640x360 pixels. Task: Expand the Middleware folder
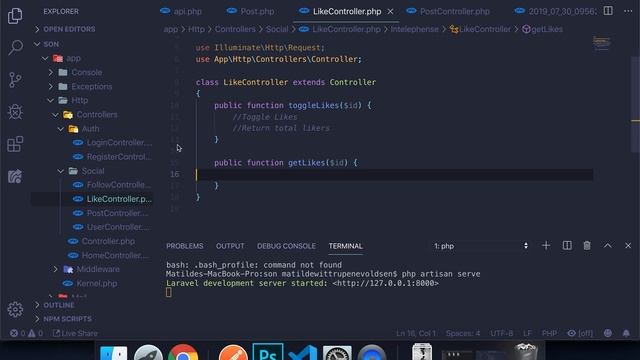(98, 269)
